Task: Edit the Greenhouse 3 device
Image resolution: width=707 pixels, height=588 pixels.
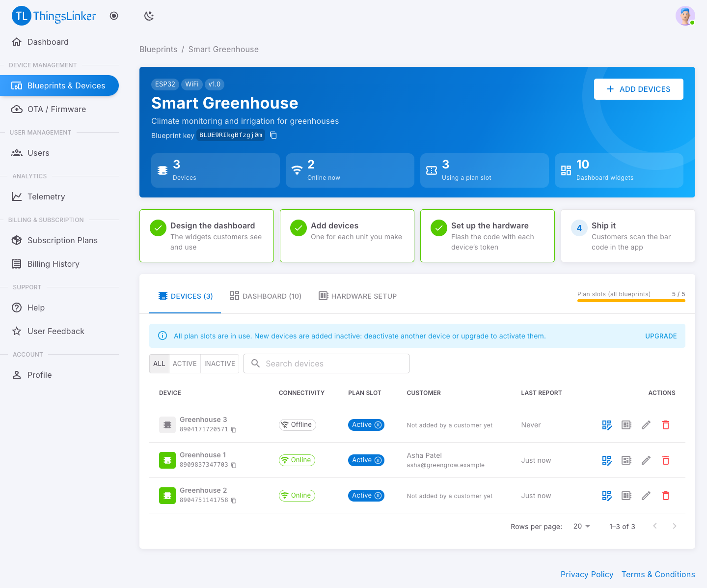Action: tap(646, 425)
